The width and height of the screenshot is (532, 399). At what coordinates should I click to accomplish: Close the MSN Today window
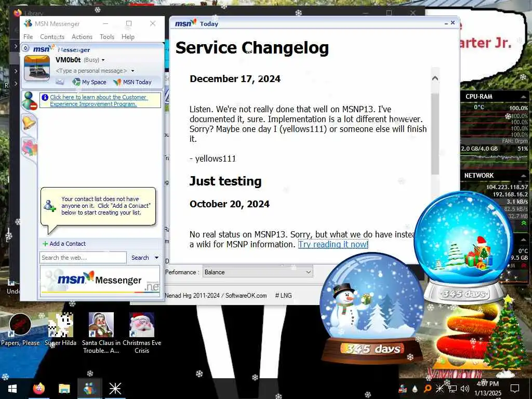[x=453, y=22]
